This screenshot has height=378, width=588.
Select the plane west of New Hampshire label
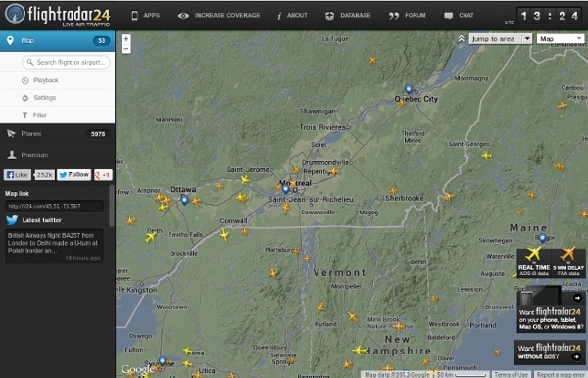tap(360, 351)
